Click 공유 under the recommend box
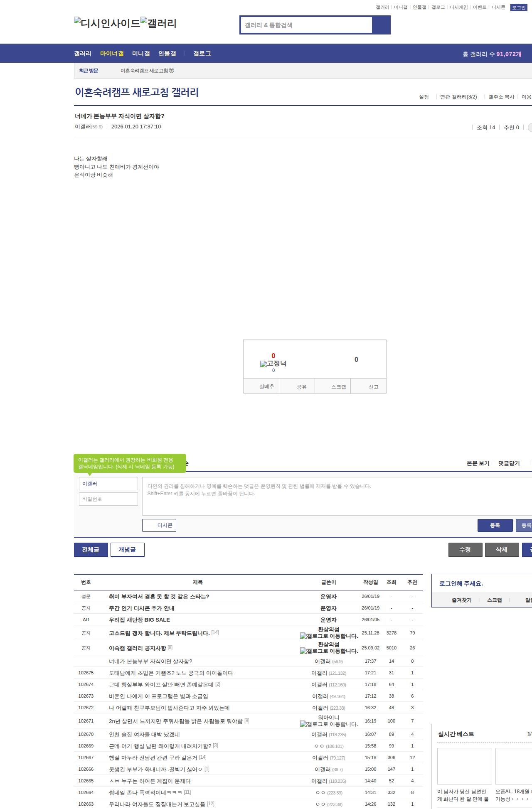Screen dimensions: 532x809 pos(297,386)
